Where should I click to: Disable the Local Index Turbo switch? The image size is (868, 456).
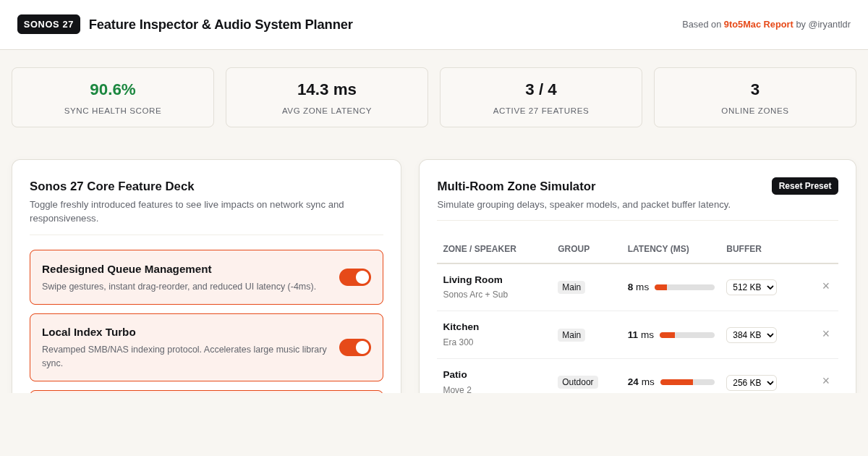tap(355, 347)
